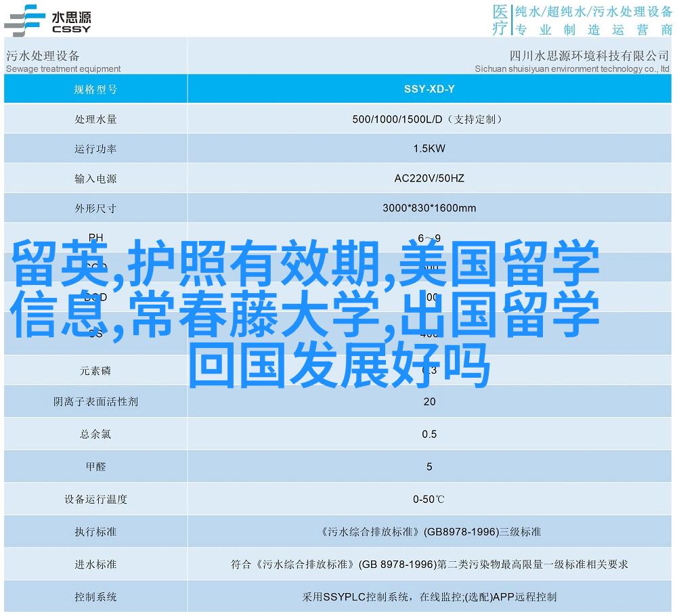Click the CSSY 水思源 company logo

(48, 20)
